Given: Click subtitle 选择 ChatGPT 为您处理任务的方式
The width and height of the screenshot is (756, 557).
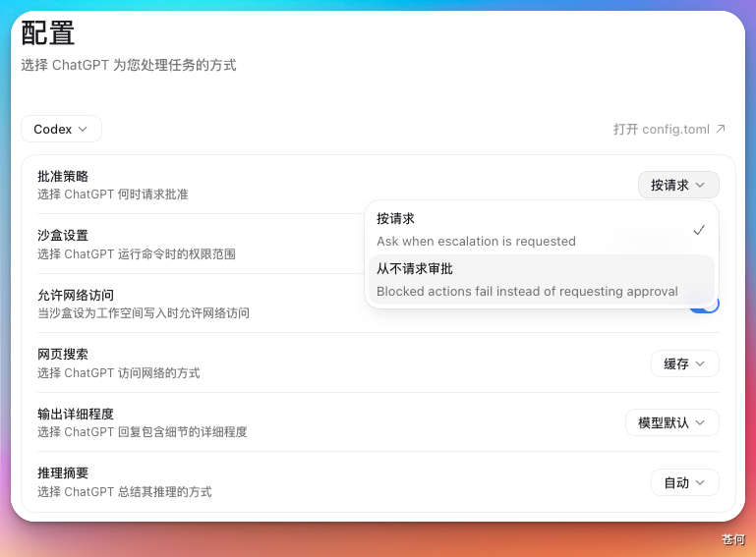Looking at the screenshot, I should [129, 65].
